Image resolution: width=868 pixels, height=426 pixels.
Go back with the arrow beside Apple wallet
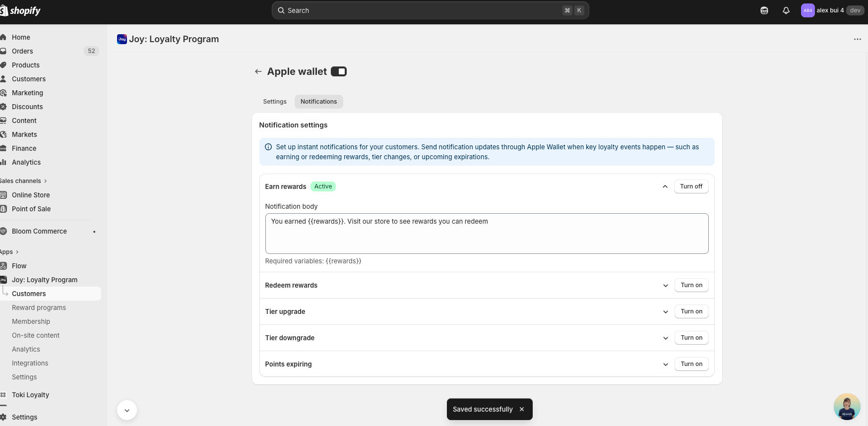258,71
